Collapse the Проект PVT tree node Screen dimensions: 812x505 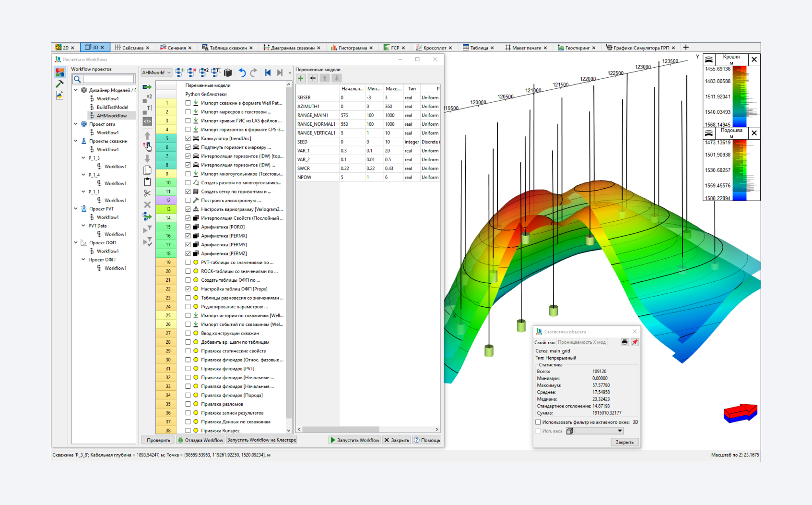click(76, 209)
